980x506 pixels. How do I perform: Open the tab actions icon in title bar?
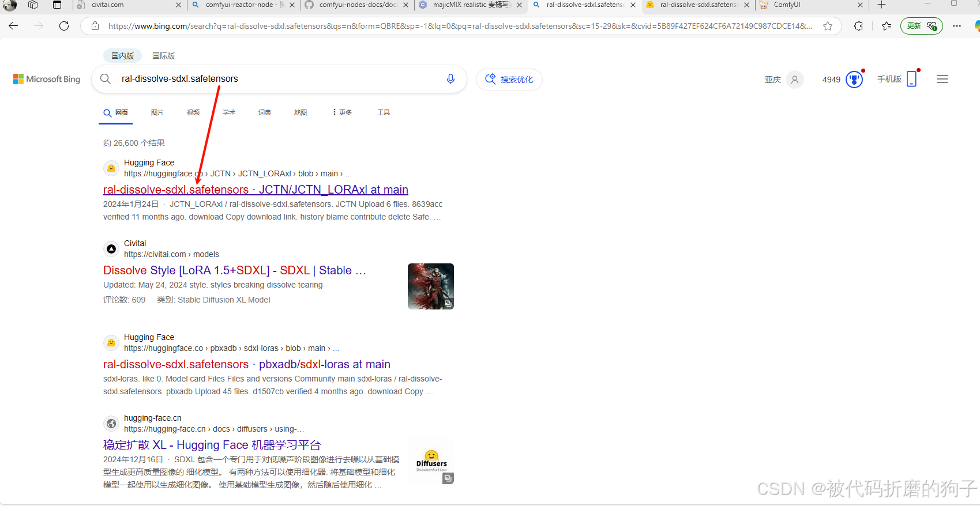(57, 5)
